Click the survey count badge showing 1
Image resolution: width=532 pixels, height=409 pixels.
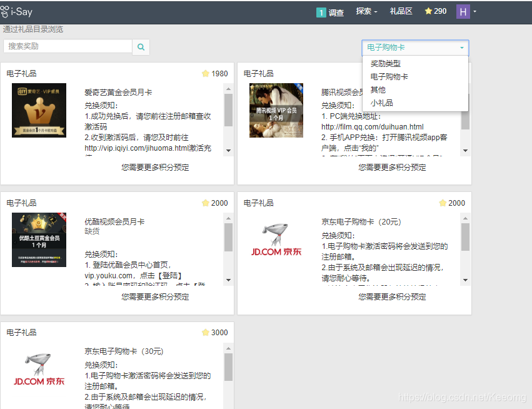click(321, 13)
